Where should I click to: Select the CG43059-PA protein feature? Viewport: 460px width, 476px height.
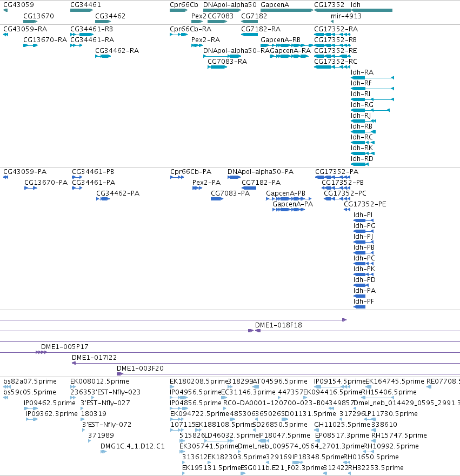(5, 177)
